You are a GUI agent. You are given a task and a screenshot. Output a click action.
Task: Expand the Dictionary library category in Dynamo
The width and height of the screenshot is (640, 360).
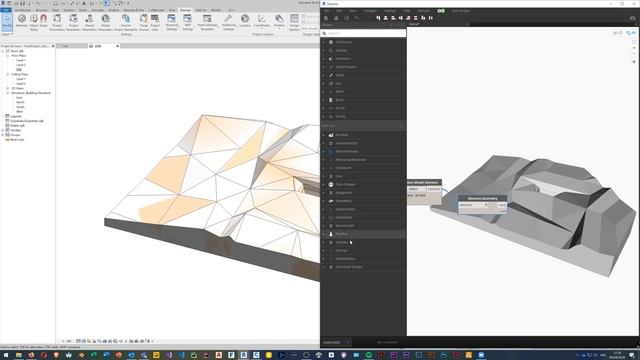tap(363, 42)
